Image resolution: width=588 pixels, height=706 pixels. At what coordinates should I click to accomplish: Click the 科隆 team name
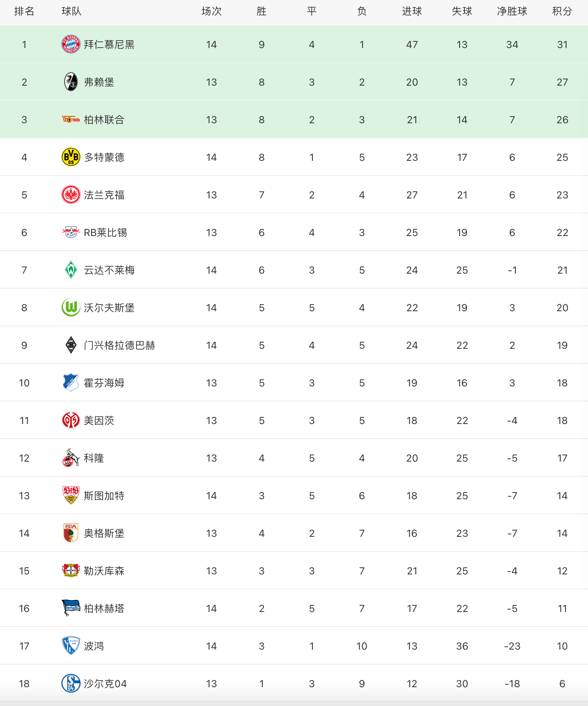(x=94, y=458)
